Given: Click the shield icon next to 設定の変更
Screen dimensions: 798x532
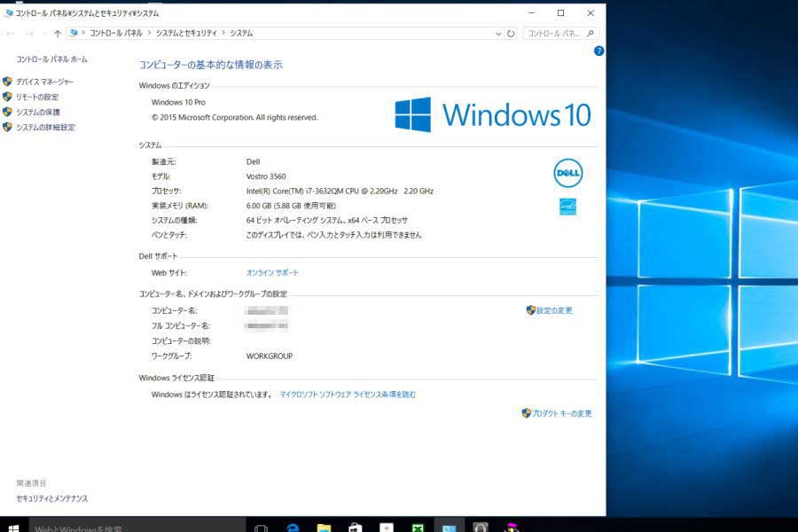Looking at the screenshot, I should point(531,310).
